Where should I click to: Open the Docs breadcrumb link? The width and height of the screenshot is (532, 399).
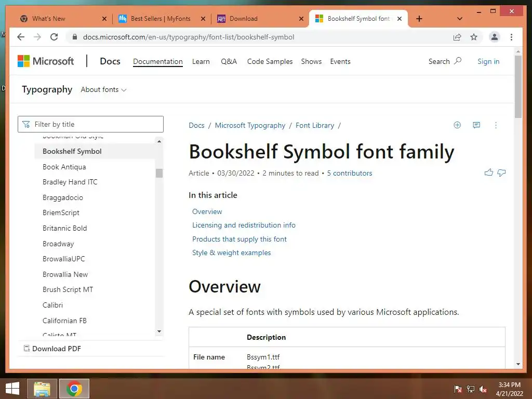coord(196,126)
